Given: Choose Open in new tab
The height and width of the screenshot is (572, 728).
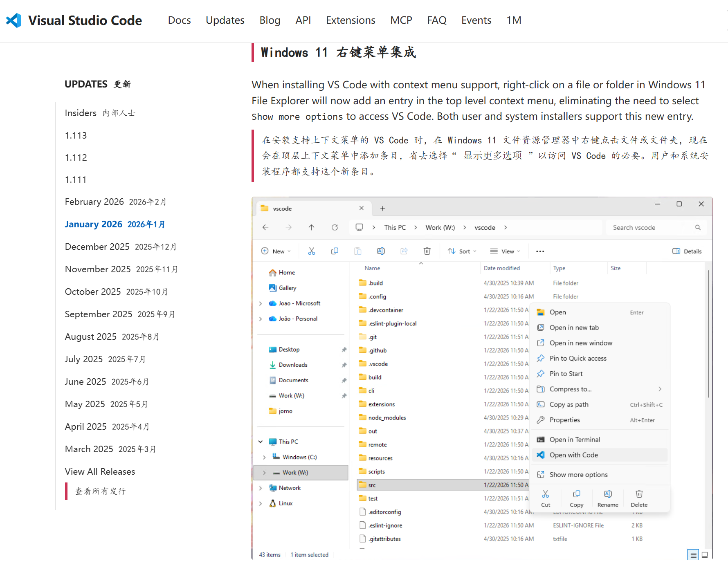Looking at the screenshot, I should coord(600,327).
